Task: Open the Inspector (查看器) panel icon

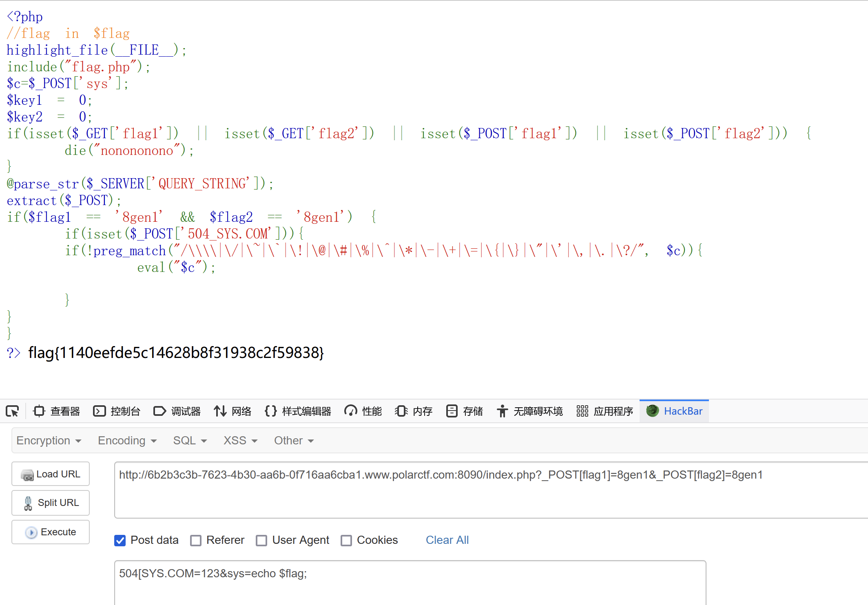Action: click(x=39, y=411)
